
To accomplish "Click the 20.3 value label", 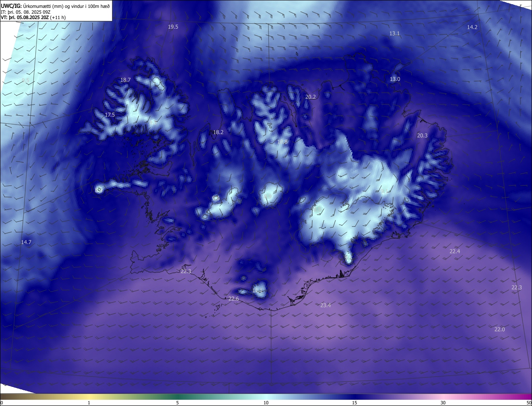I will (422, 135).
